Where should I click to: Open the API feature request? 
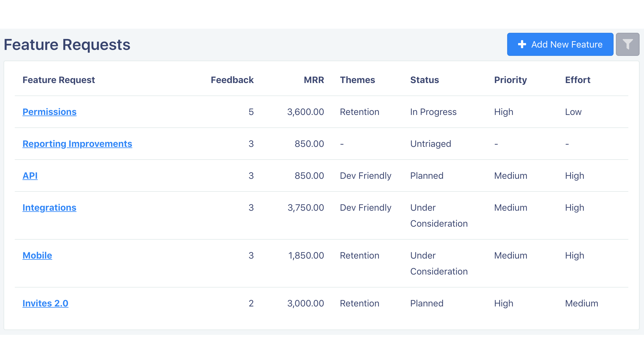pyautogui.click(x=30, y=176)
